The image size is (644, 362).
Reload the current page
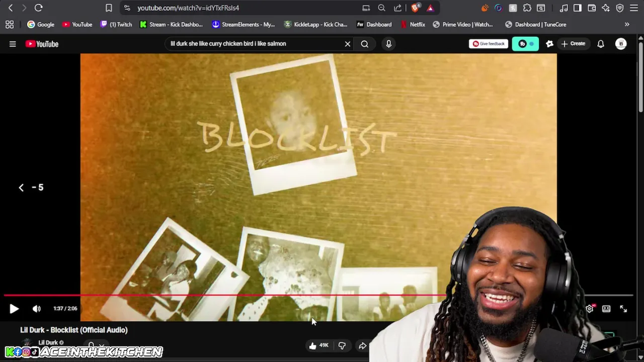point(39,8)
